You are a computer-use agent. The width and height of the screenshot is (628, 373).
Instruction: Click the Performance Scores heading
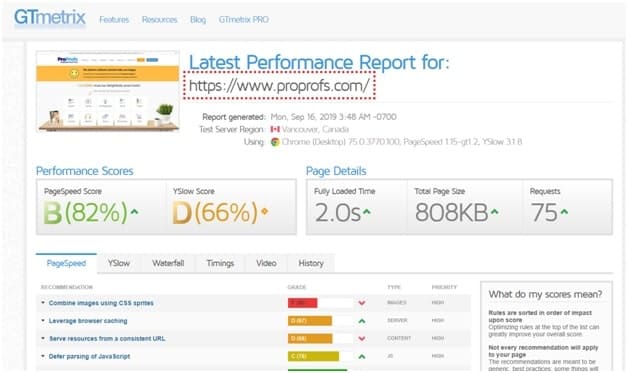85,171
